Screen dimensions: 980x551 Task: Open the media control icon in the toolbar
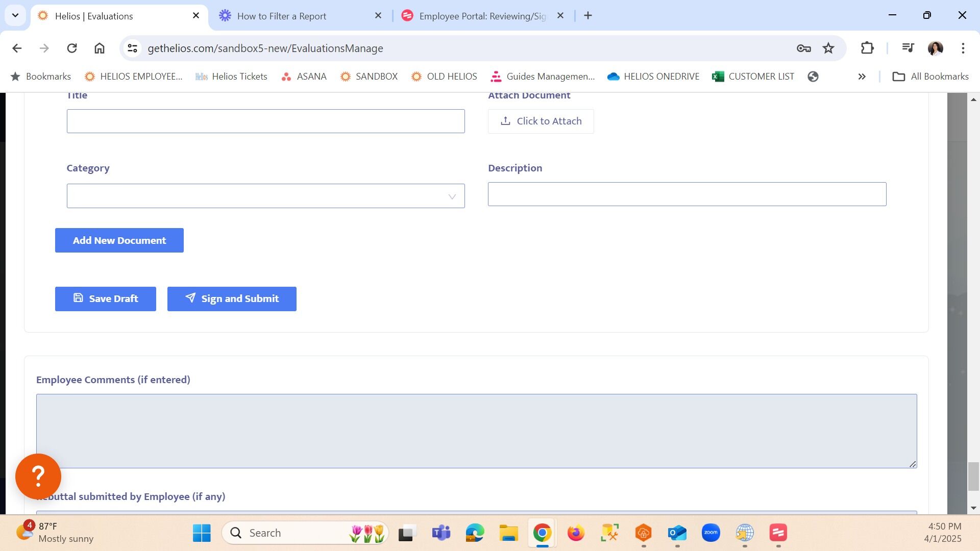tap(908, 48)
